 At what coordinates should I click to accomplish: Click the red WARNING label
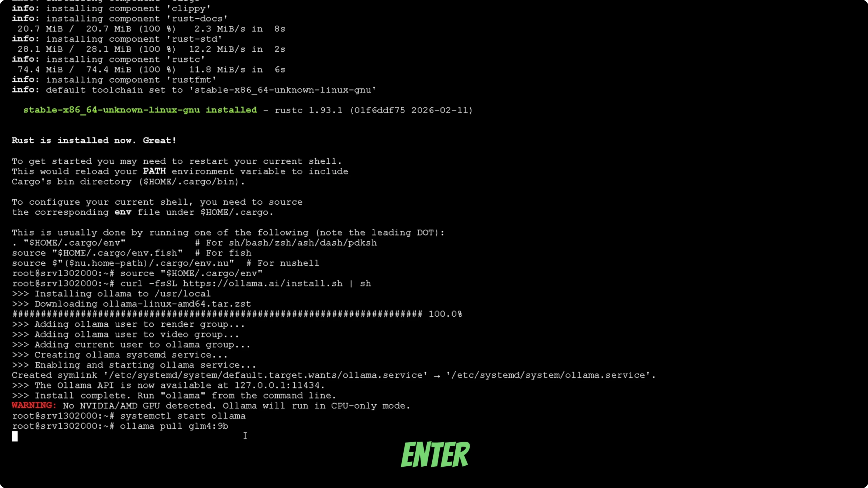click(x=34, y=405)
